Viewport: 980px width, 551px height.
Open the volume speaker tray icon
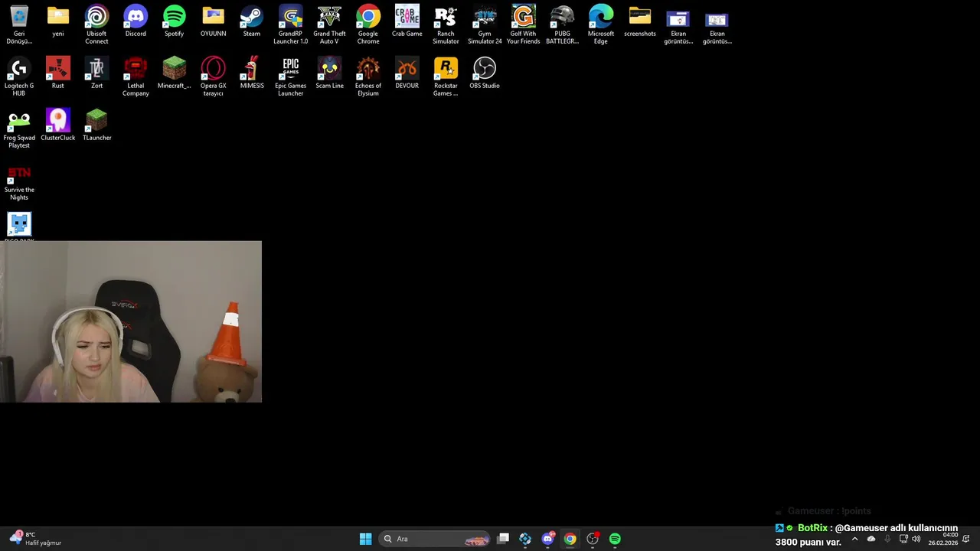916,539
